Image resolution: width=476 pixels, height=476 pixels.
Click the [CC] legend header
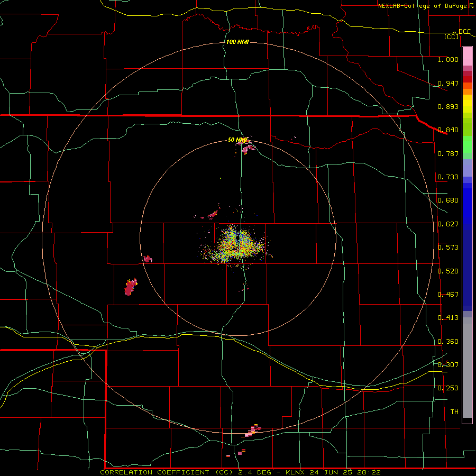452,36
